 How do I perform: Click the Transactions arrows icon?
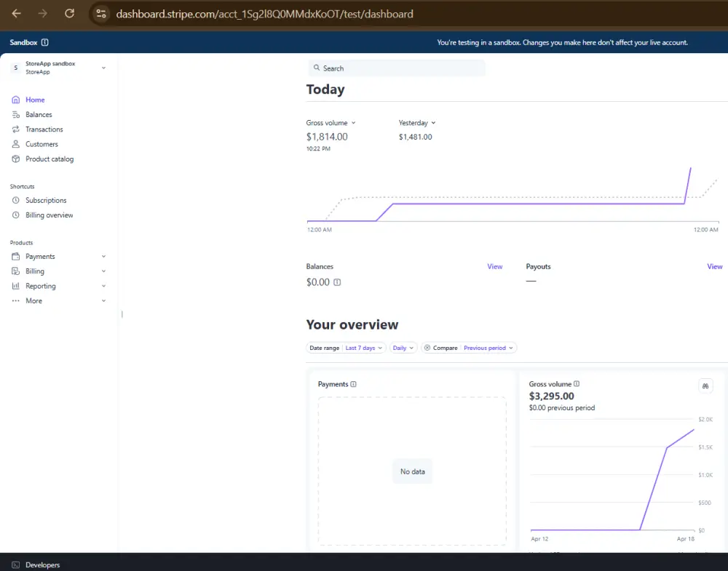tap(16, 129)
